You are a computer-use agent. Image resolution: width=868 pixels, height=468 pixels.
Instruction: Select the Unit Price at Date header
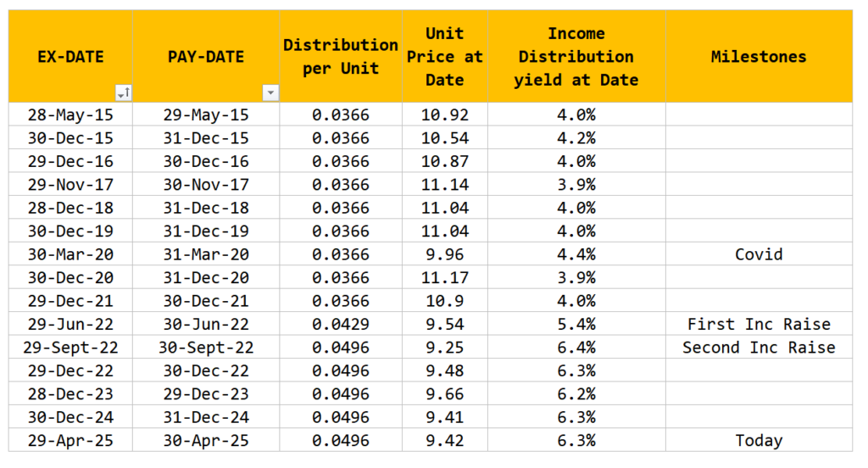(x=444, y=57)
